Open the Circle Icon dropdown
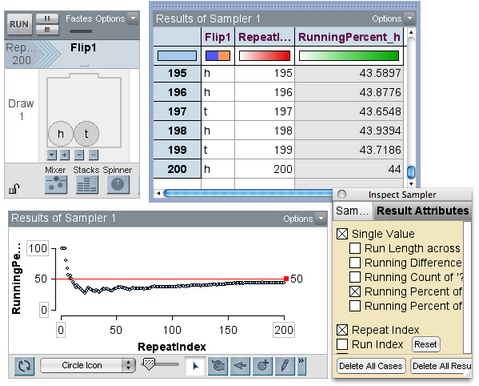Screen dimensions: 479x386 click(x=88, y=365)
